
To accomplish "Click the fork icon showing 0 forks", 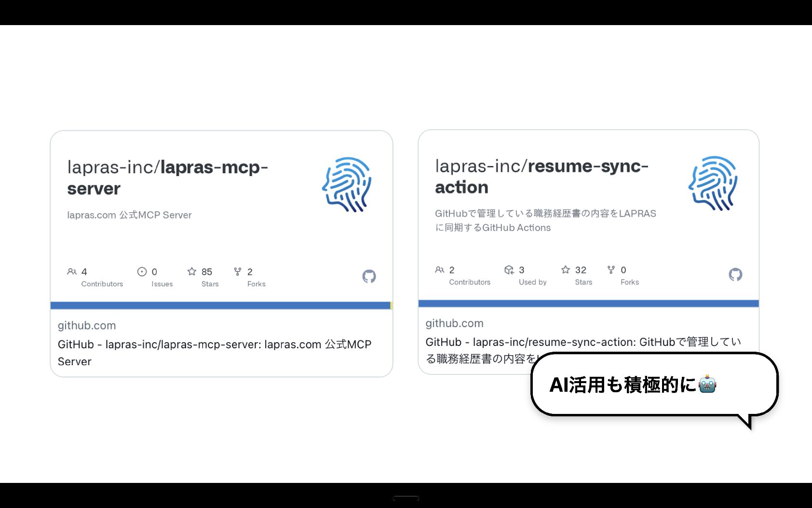I will click(x=611, y=270).
